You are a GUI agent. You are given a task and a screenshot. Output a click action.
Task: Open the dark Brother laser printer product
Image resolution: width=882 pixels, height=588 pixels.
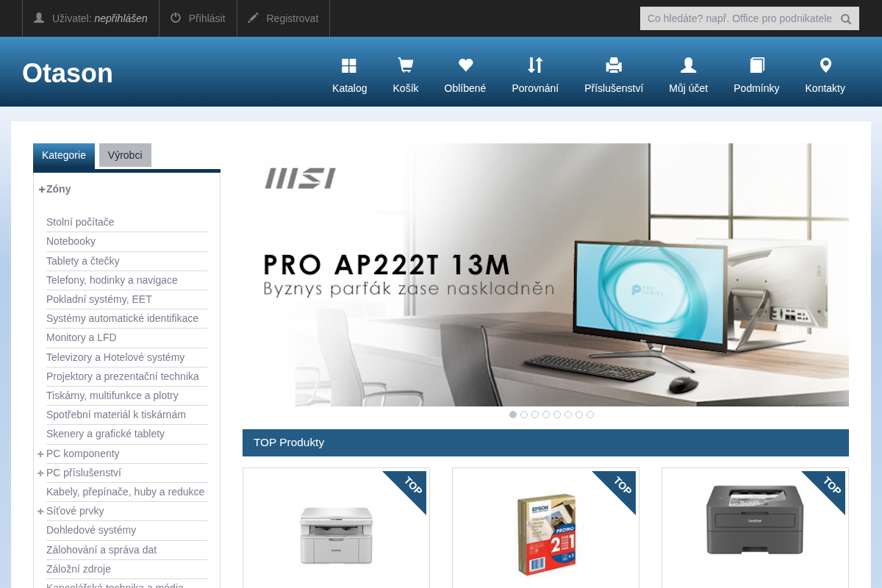tap(755, 520)
